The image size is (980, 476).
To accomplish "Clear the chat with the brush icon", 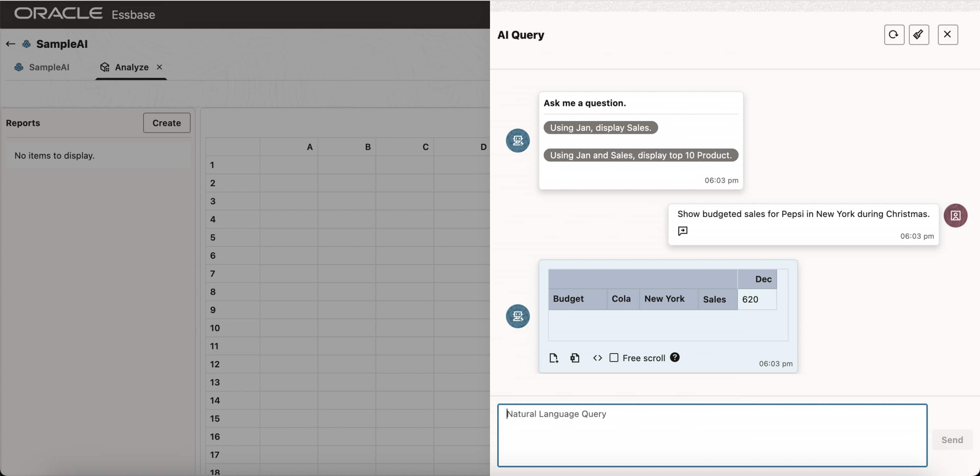I will coord(919,34).
